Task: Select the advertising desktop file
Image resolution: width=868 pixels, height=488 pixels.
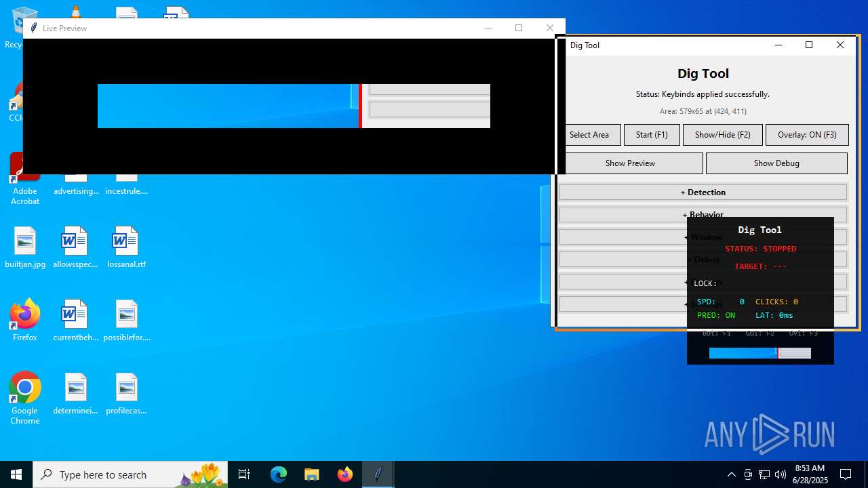Action: pyautogui.click(x=76, y=185)
